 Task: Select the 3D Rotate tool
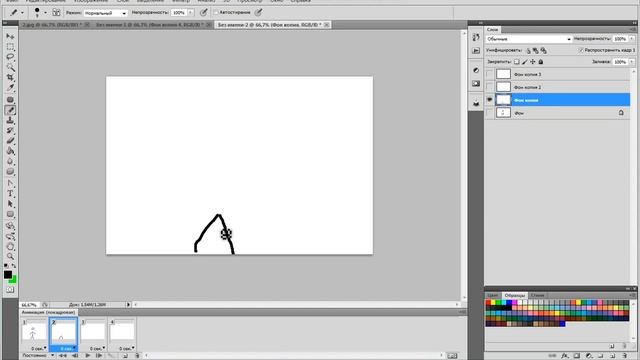coord(10,226)
